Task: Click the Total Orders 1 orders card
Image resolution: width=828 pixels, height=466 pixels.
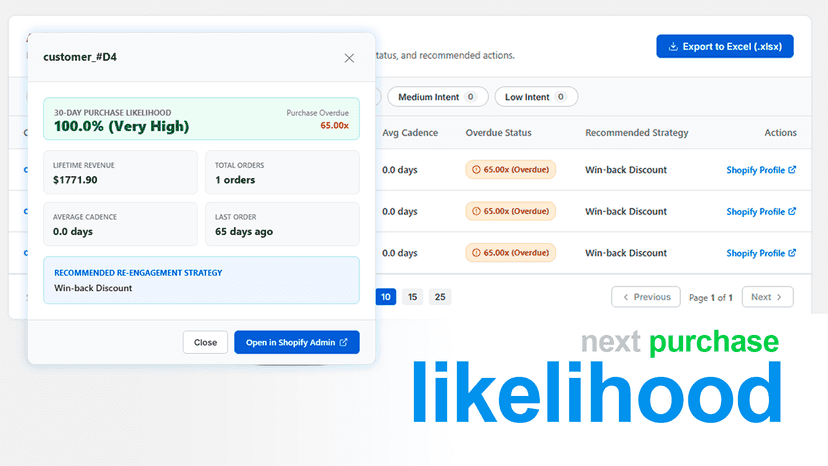Action: (283, 172)
